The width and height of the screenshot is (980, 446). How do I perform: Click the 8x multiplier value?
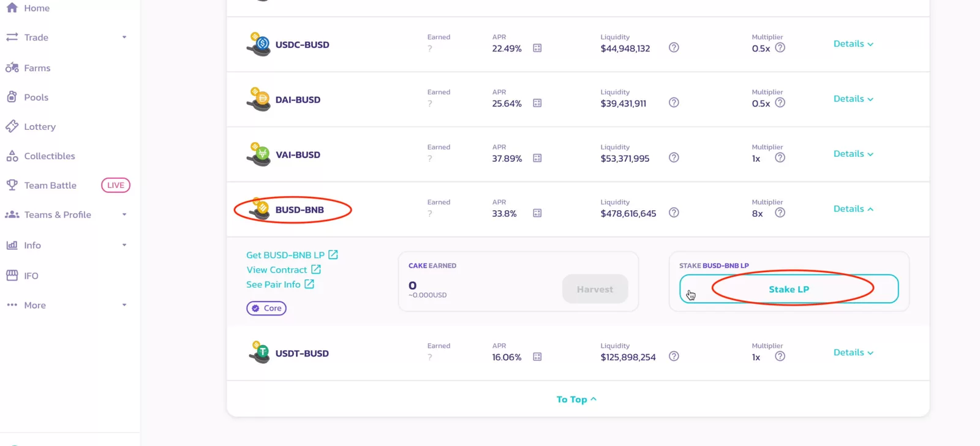[x=758, y=214]
